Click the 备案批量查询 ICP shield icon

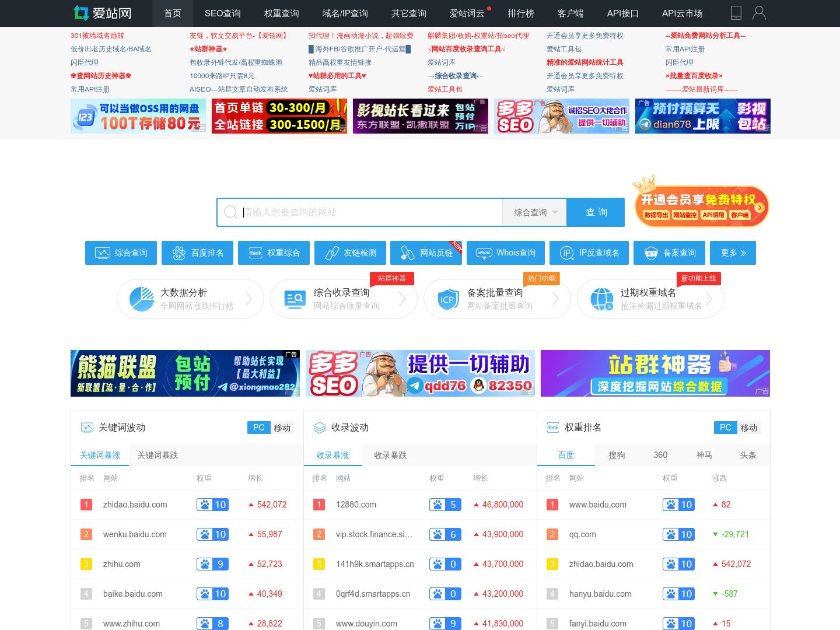(x=448, y=299)
